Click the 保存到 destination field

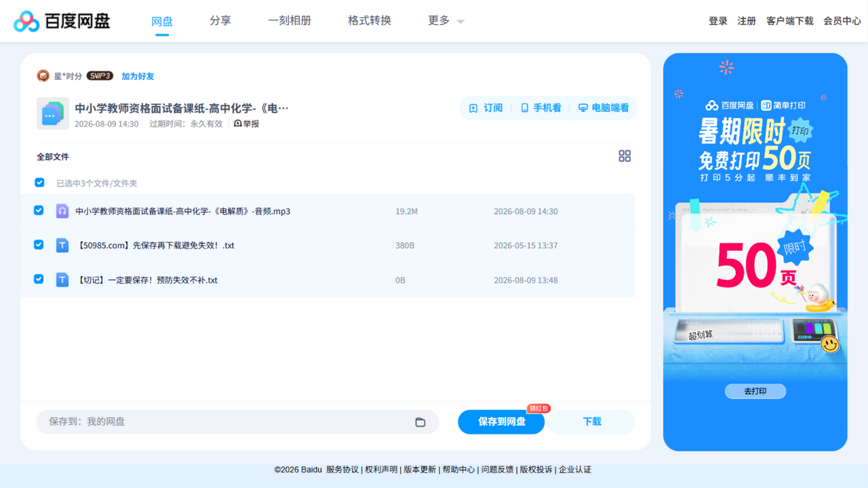click(237, 422)
